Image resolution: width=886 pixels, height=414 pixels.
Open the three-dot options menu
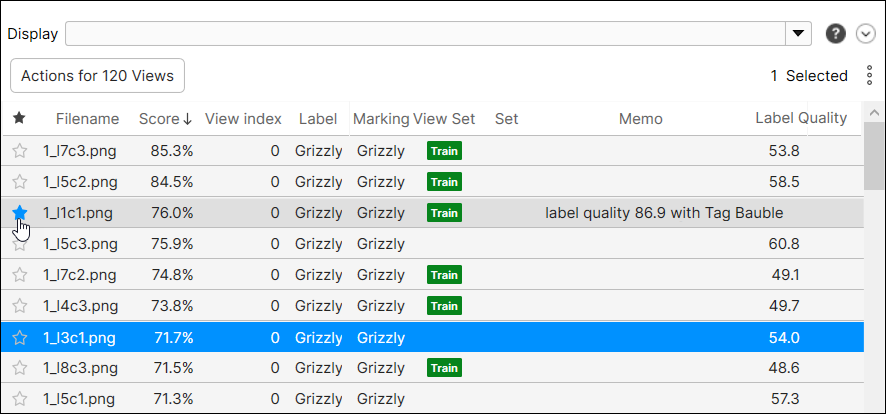point(869,76)
